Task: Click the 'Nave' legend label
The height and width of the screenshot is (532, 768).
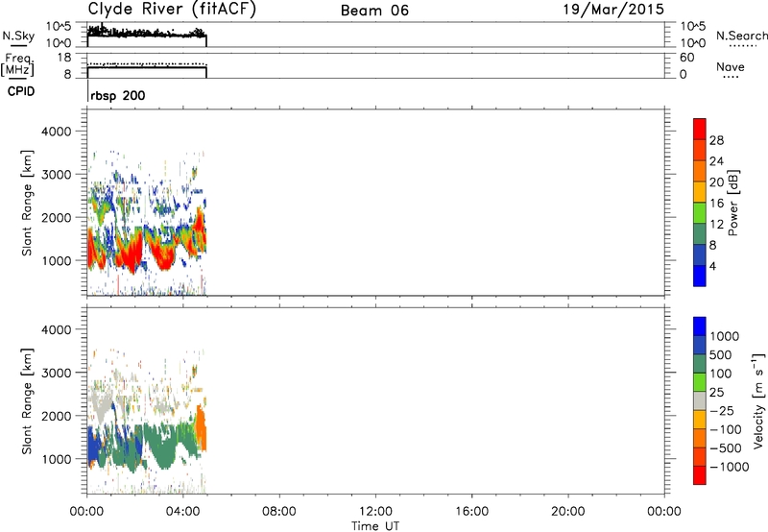Action: (731, 66)
